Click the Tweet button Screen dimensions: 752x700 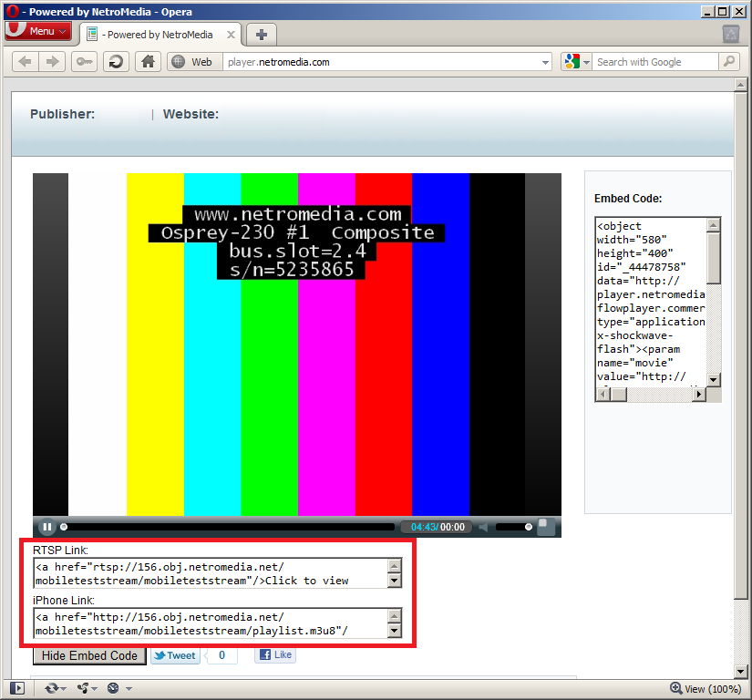[175, 655]
